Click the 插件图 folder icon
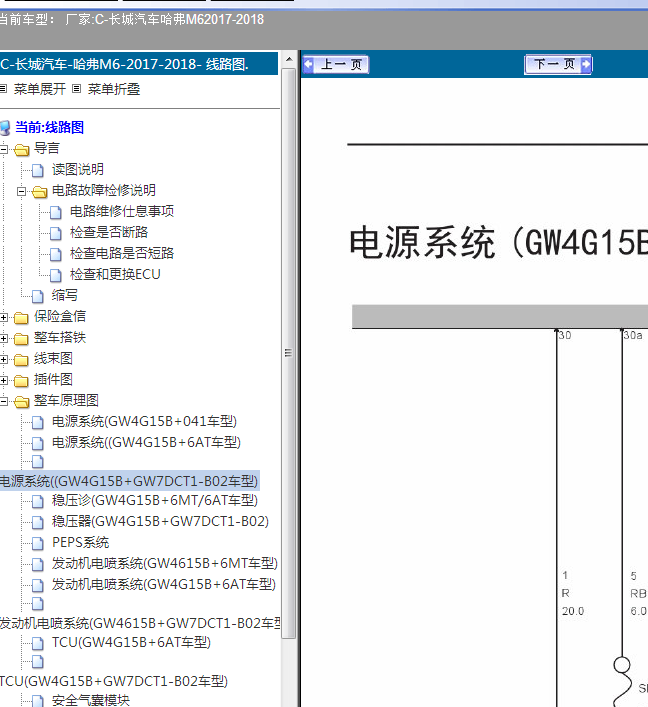This screenshot has width=648, height=707. (x=21, y=381)
